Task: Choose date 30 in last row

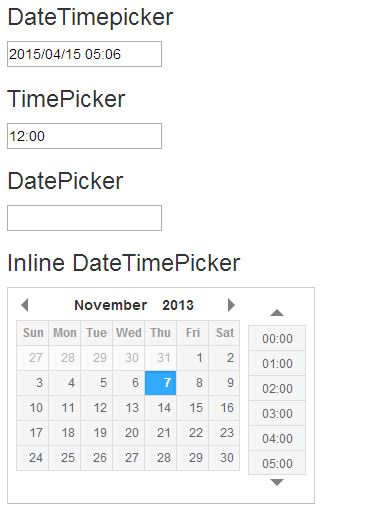Action: point(224,458)
